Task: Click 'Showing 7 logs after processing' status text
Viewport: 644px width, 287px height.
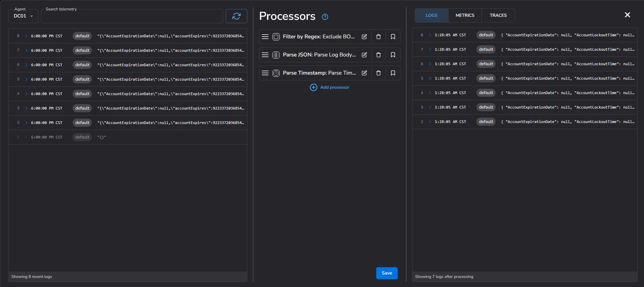Action: point(444,277)
